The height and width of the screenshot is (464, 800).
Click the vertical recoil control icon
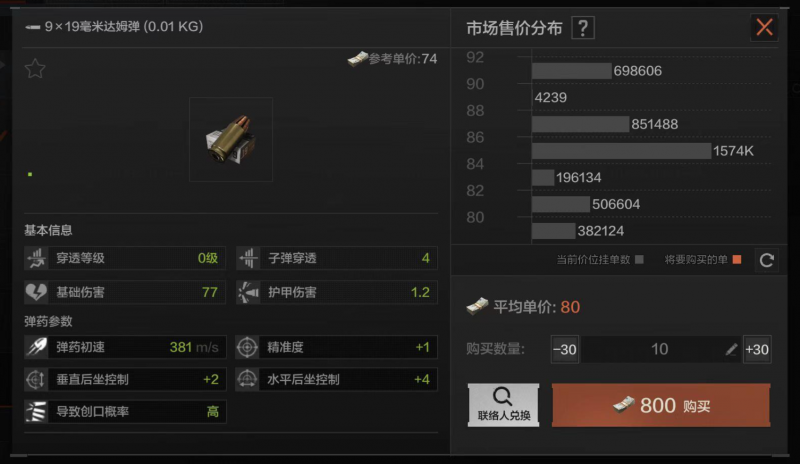coord(36,379)
